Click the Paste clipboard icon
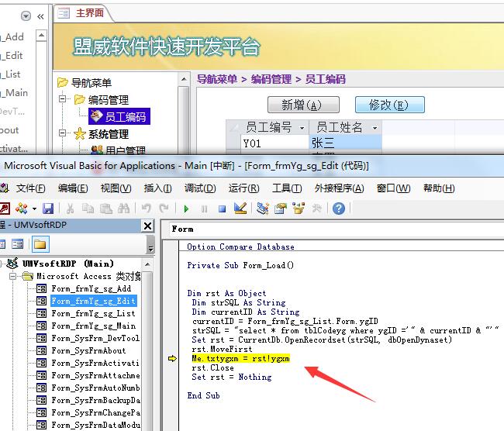 (106, 209)
